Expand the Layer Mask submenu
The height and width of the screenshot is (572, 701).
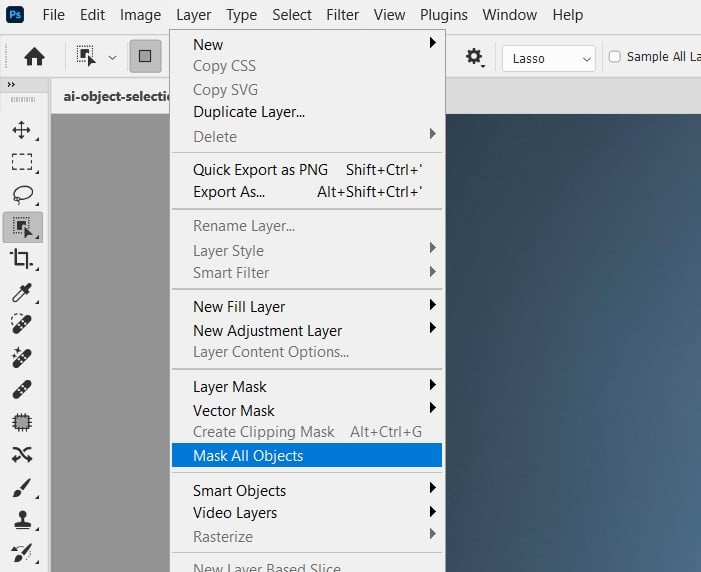[307, 386]
